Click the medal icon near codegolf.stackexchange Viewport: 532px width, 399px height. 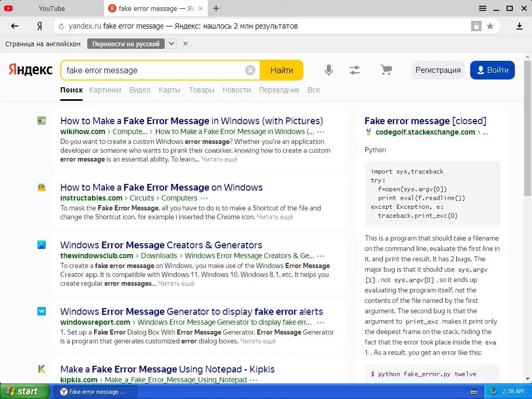pyautogui.click(x=368, y=132)
